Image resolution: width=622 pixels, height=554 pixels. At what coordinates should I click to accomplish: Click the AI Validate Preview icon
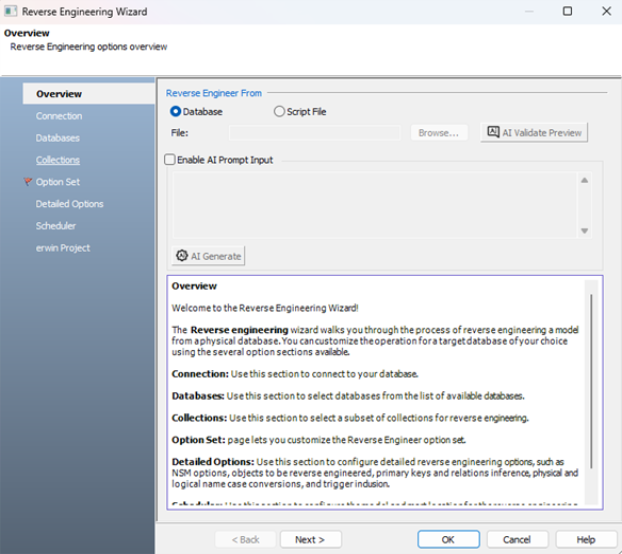[x=493, y=133]
